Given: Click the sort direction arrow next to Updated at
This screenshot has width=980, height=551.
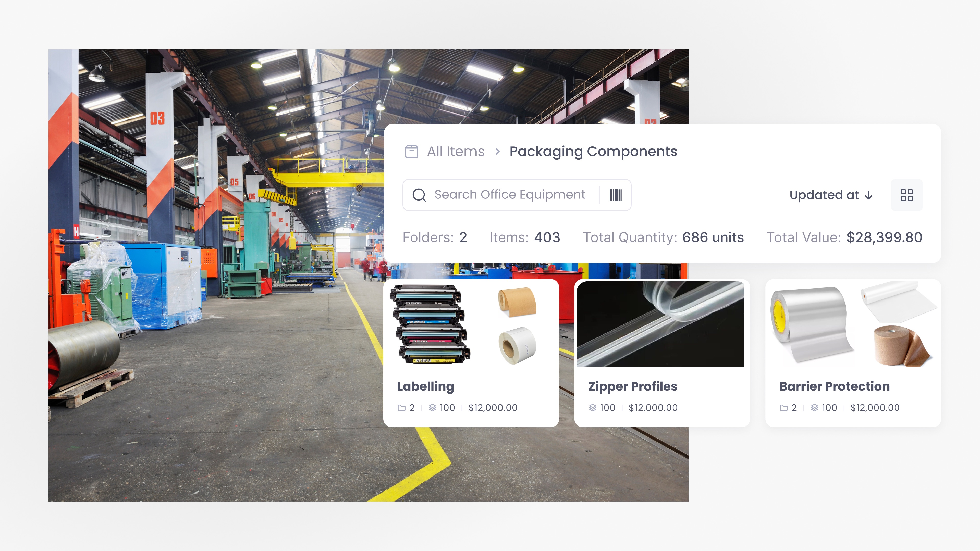Looking at the screenshot, I should pyautogui.click(x=868, y=195).
